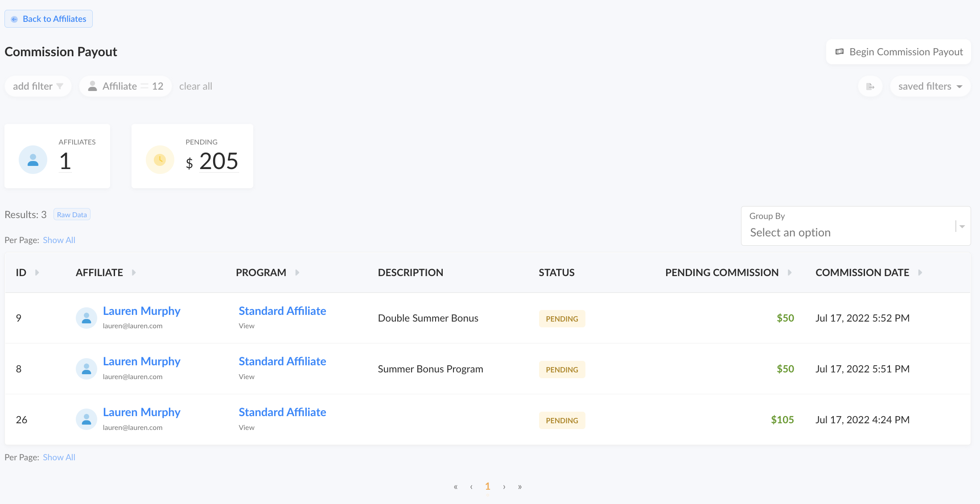
Task: Open Standard Affiliate program in row 26
Action: tap(282, 412)
